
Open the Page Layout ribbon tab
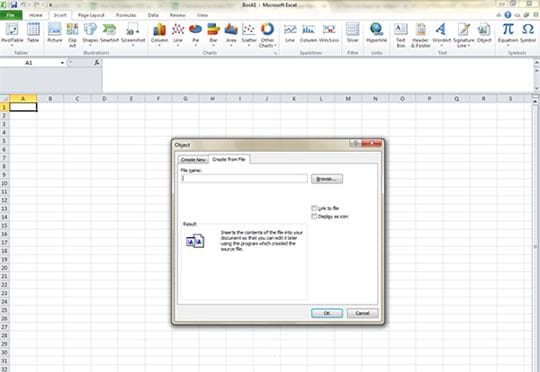click(91, 15)
